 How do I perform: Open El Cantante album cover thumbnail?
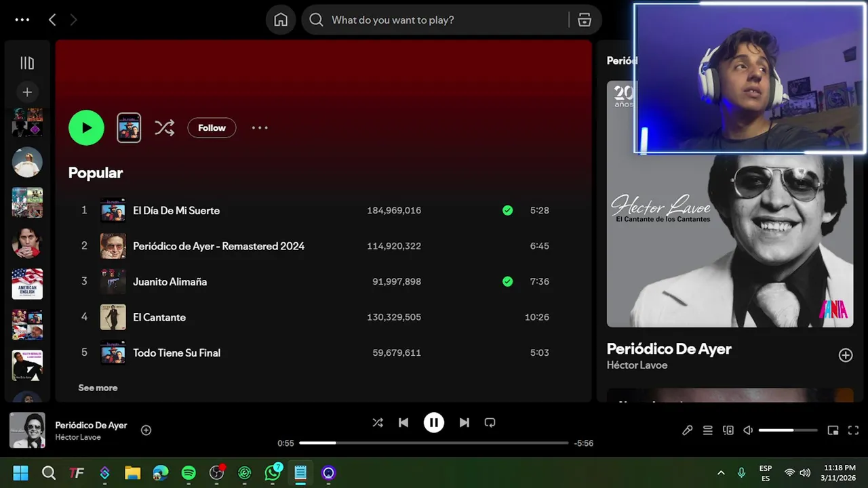[113, 317]
